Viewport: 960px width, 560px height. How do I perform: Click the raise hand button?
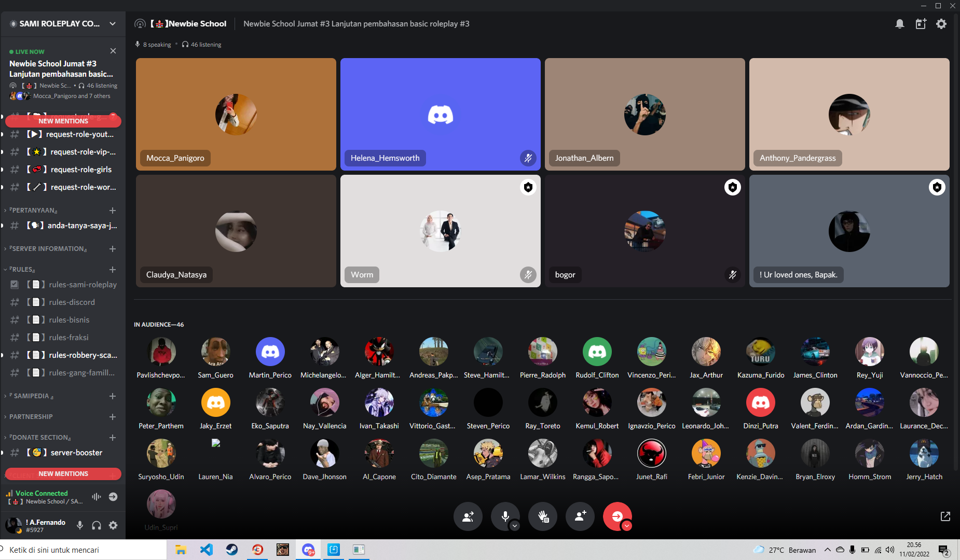543,516
